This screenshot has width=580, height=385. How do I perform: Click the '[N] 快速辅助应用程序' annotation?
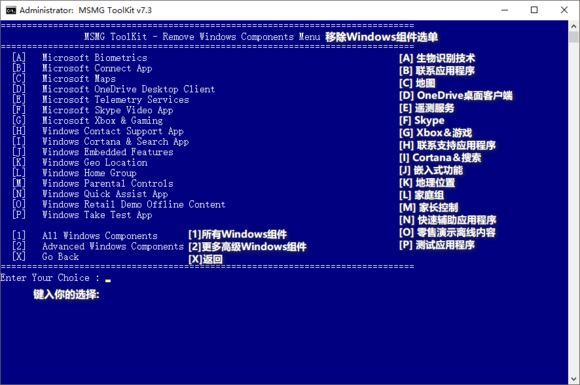[x=448, y=220]
